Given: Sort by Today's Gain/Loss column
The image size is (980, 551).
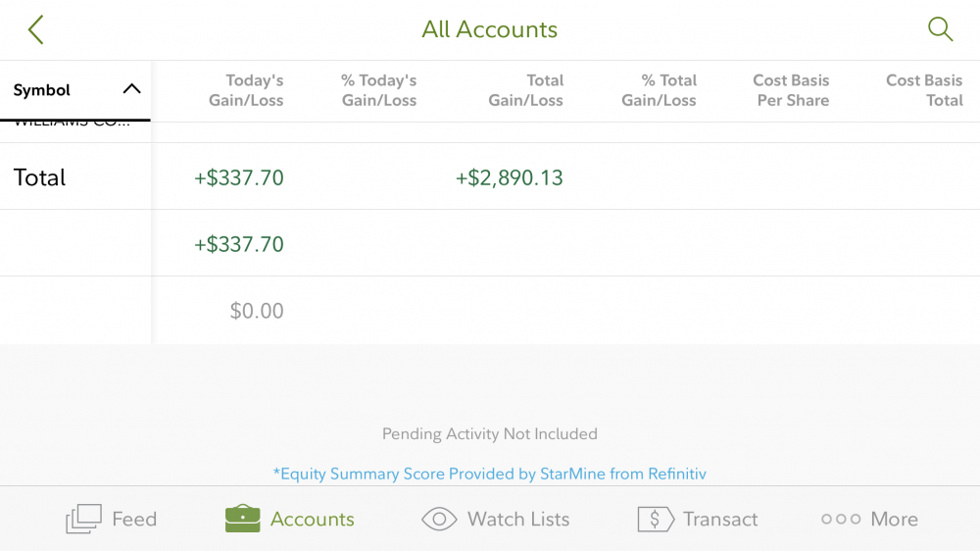Looking at the screenshot, I should [246, 90].
